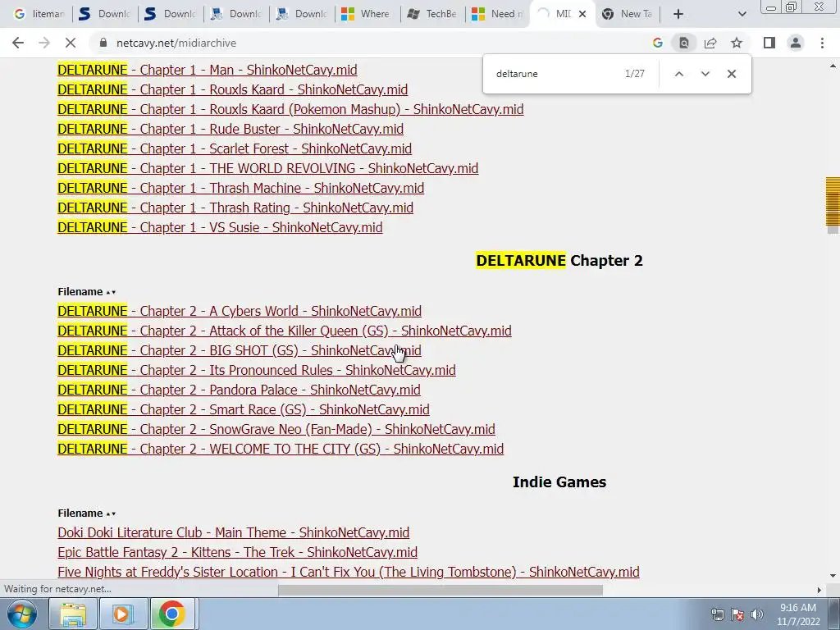Open Epic Battle Fantasy 2 Kittens link
The width and height of the screenshot is (840, 630).
click(x=237, y=552)
